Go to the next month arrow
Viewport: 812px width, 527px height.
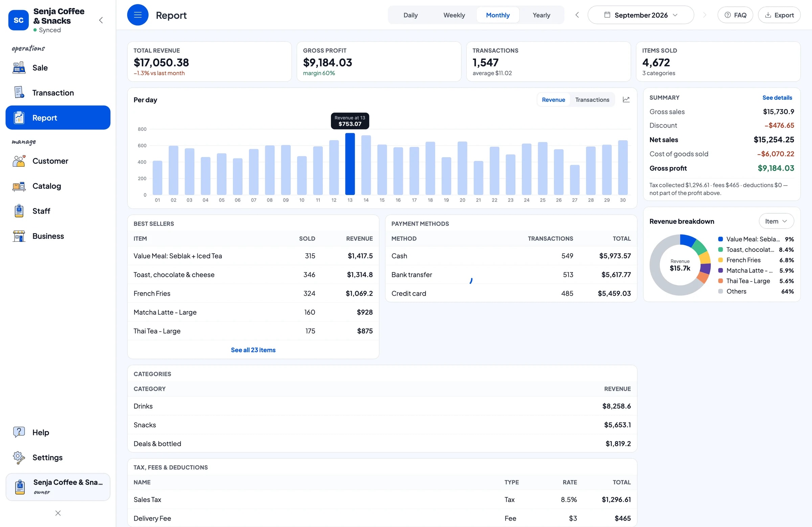(704, 15)
